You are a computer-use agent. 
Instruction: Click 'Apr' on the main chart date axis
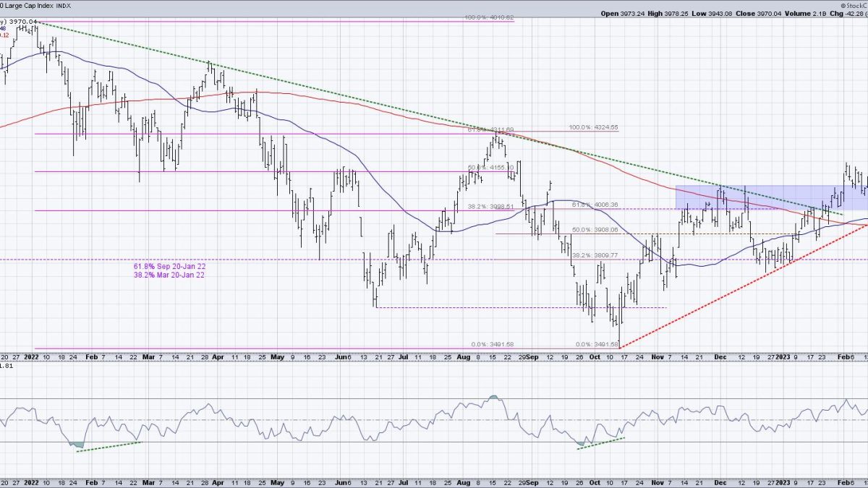click(x=217, y=356)
